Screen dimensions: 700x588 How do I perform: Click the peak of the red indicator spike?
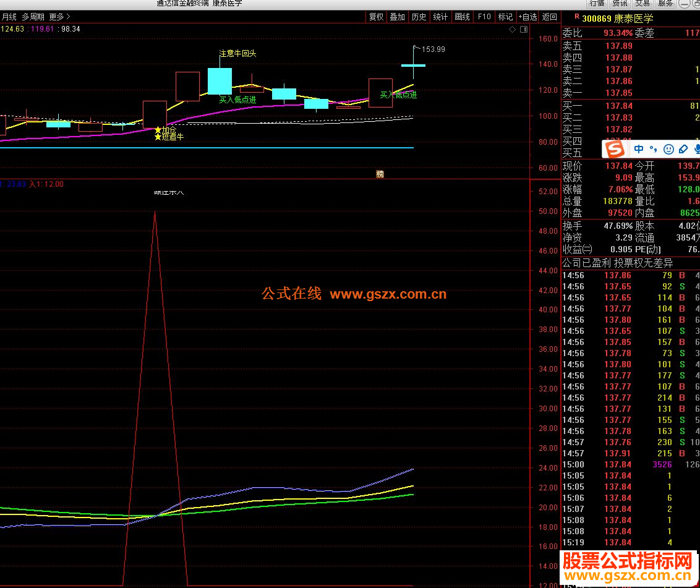pos(155,211)
